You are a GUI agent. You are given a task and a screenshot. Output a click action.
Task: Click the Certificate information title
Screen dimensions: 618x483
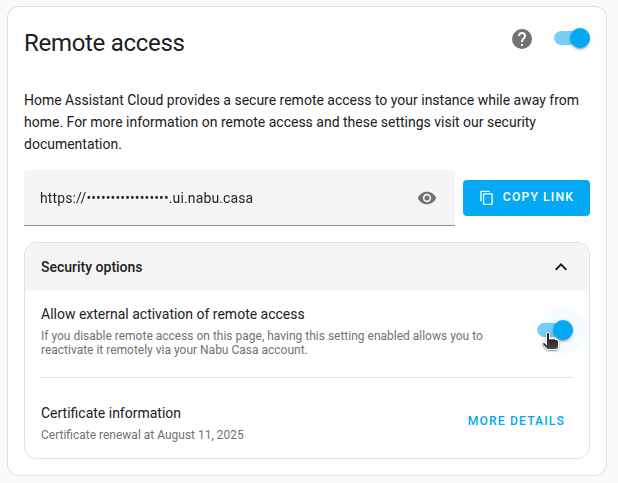coord(111,413)
